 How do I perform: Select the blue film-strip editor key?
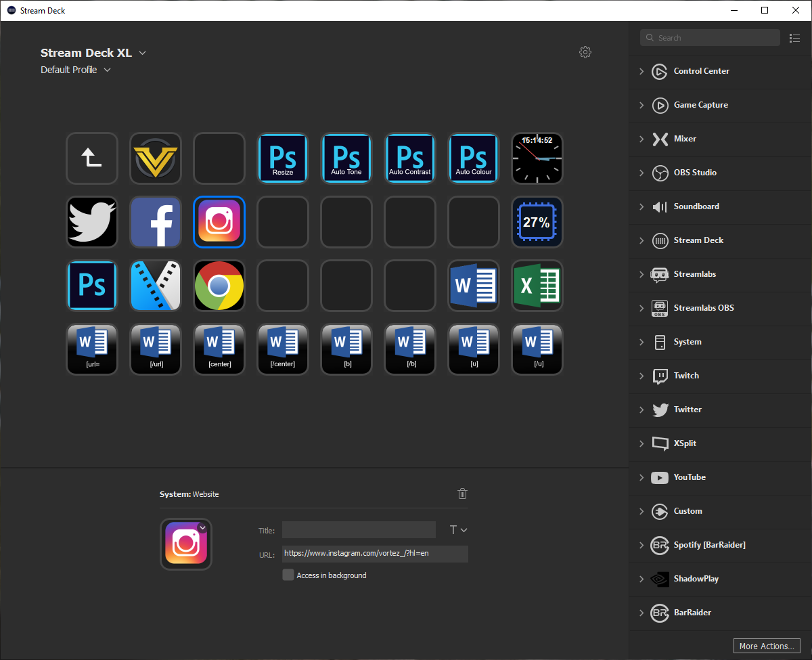point(156,286)
